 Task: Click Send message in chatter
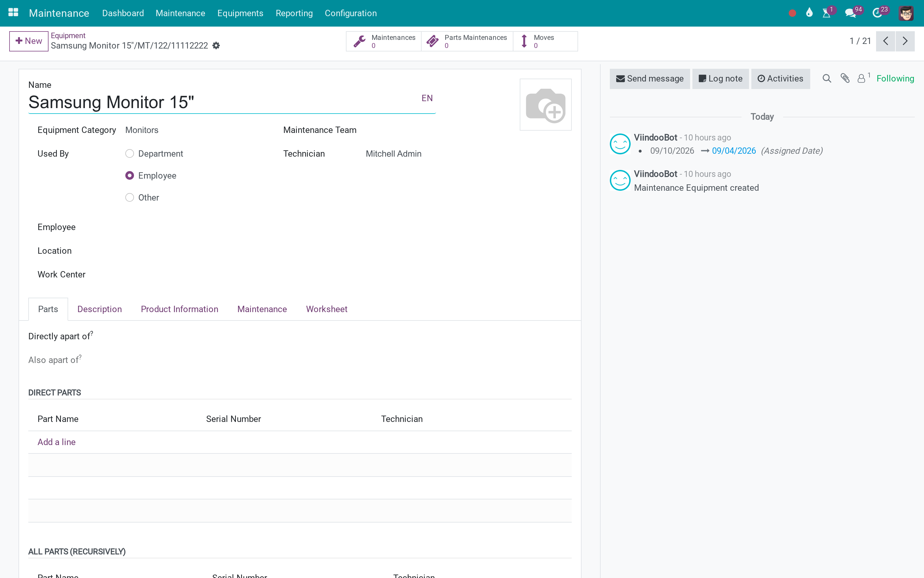pyautogui.click(x=650, y=79)
